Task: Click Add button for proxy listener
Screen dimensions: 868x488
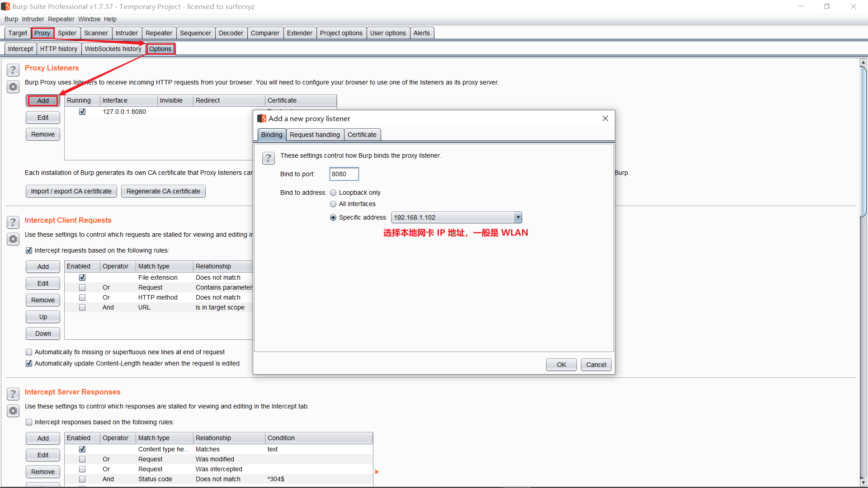Action: (x=43, y=101)
